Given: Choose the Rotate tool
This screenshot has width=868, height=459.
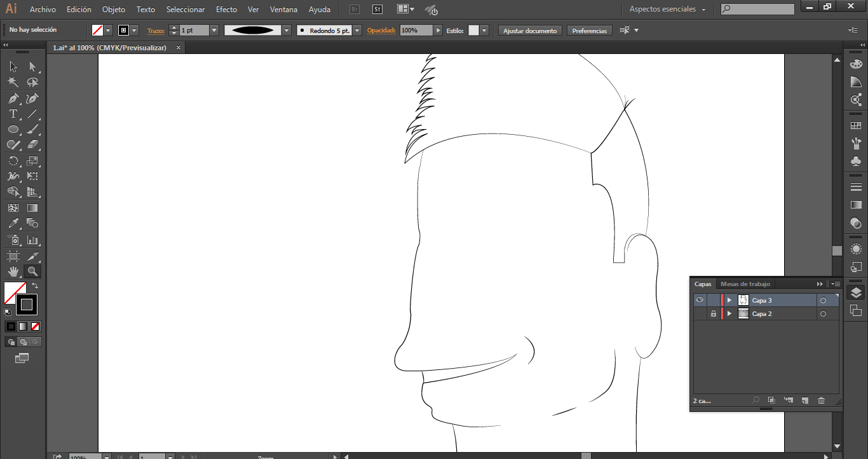Looking at the screenshot, I should point(13,161).
